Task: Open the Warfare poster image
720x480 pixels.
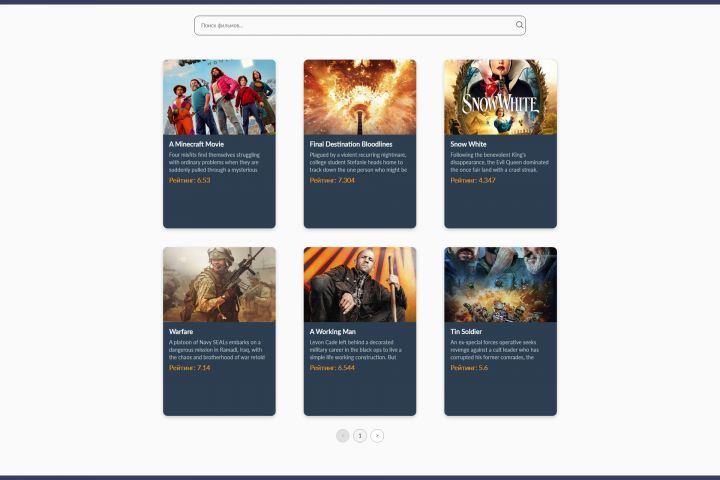Action: pos(219,284)
